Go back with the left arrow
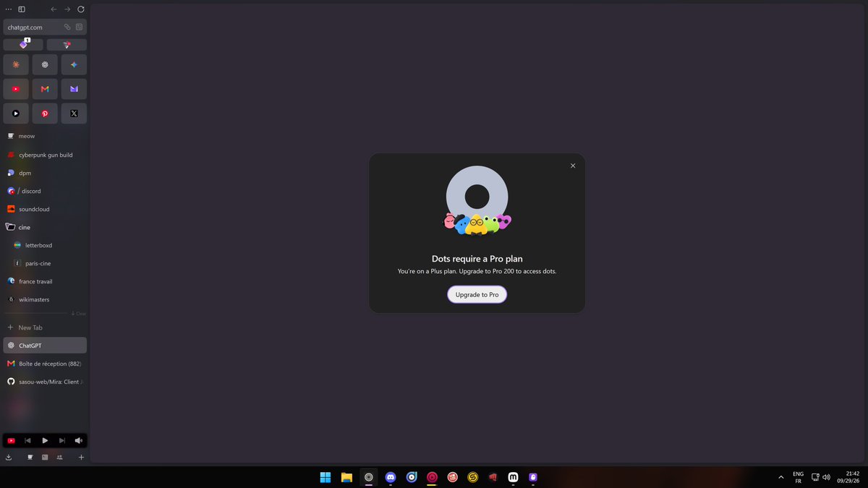Viewport: 868px width, 488px height. (x=54, y=9)
